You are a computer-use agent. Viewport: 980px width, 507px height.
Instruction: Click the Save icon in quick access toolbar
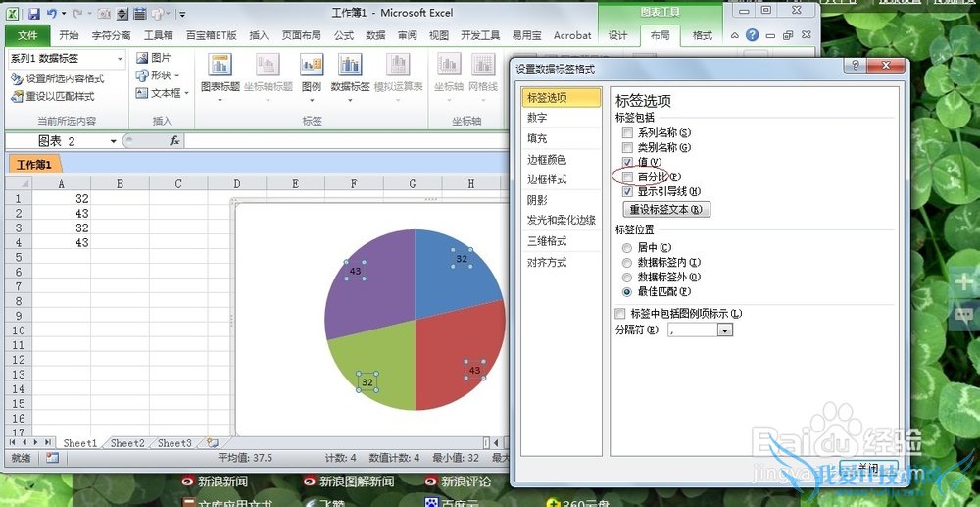click(33, 14)
